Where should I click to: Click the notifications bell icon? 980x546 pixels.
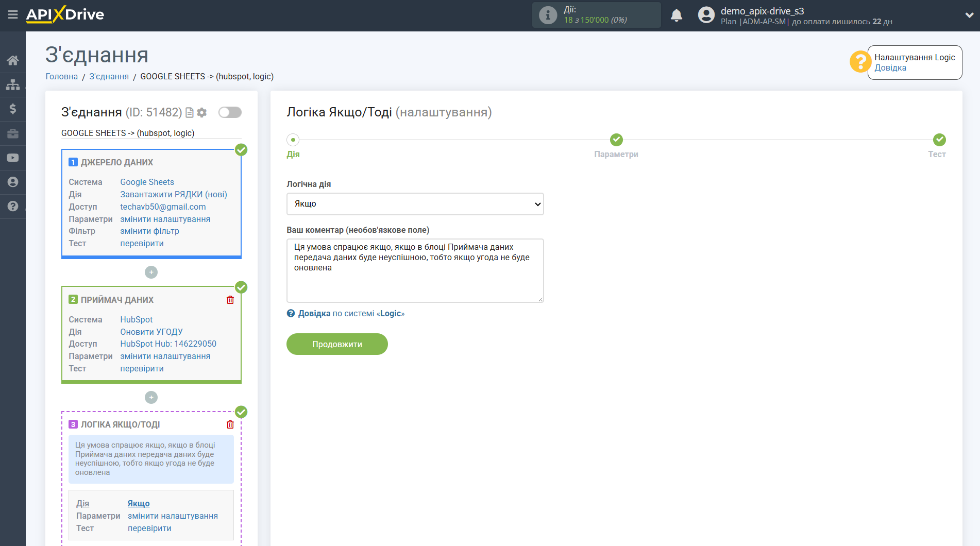pyautogui.click(x=677, y=15)
